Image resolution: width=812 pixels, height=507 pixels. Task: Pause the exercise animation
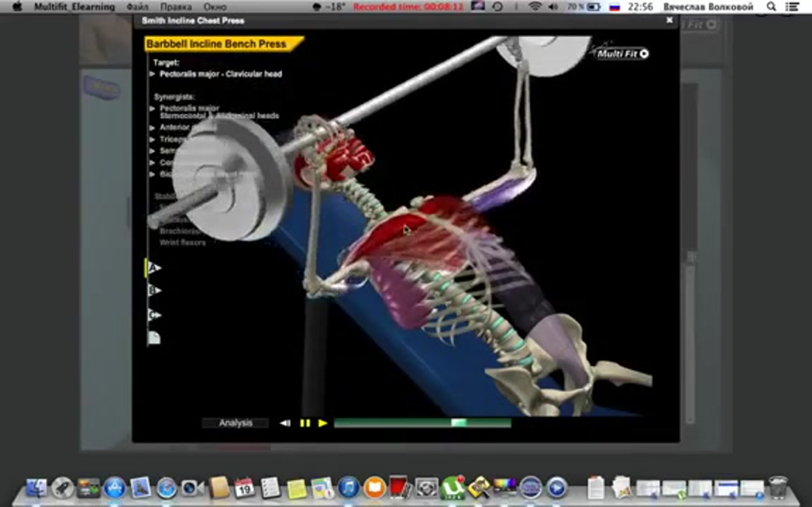click(305, 423)
